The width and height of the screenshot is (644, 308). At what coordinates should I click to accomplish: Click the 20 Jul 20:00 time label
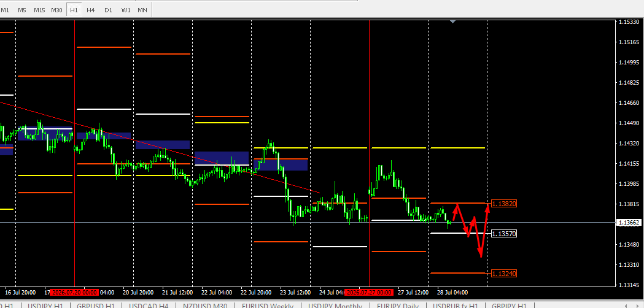tap(138, 293)
